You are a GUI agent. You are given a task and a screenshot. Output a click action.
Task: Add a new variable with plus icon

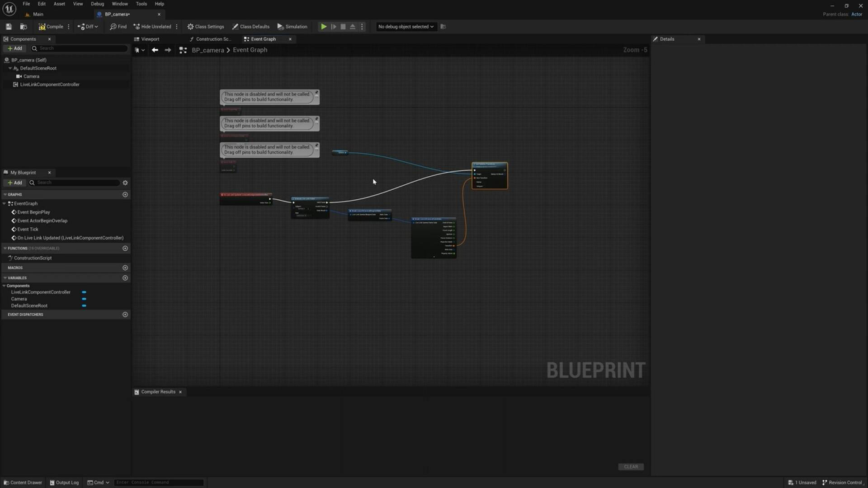(x=125, y=278)
